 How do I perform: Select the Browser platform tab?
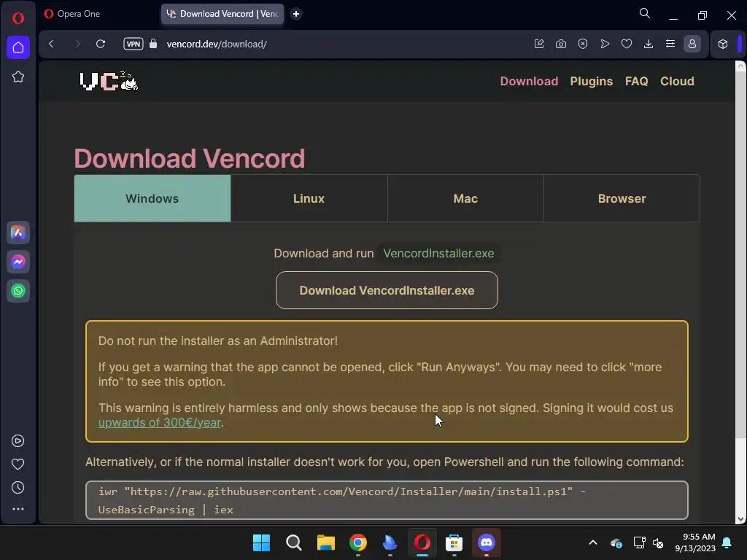click(x=622, y=198)
